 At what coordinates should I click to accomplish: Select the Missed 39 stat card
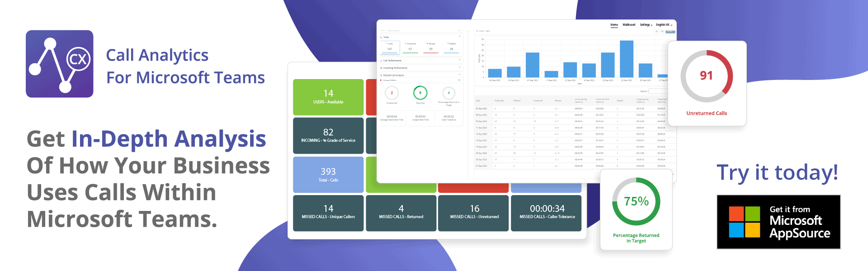coord(431,47)
